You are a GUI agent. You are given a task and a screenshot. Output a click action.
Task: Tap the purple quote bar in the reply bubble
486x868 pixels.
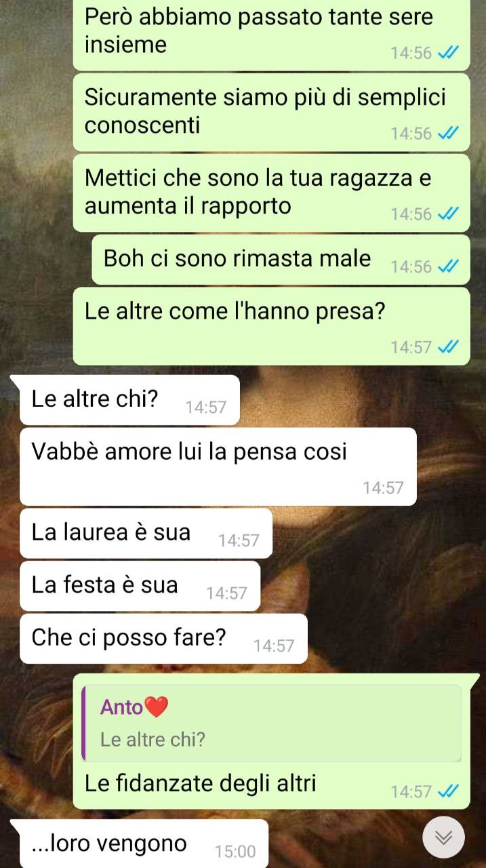click(84, 723)
